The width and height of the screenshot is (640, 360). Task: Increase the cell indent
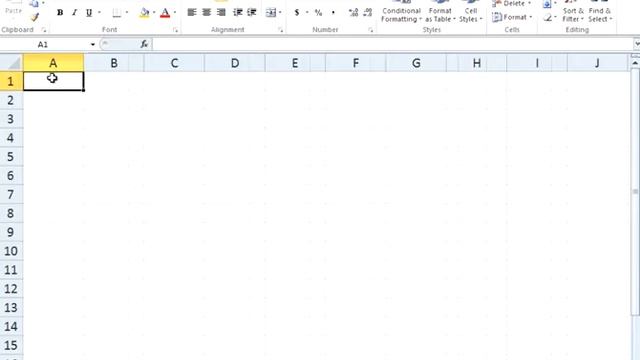252,13
